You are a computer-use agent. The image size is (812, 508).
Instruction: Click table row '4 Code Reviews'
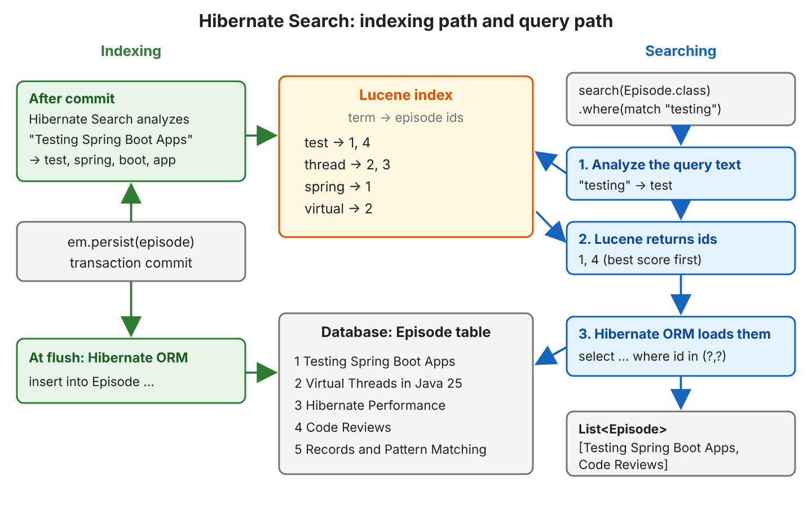pos(343,427)
